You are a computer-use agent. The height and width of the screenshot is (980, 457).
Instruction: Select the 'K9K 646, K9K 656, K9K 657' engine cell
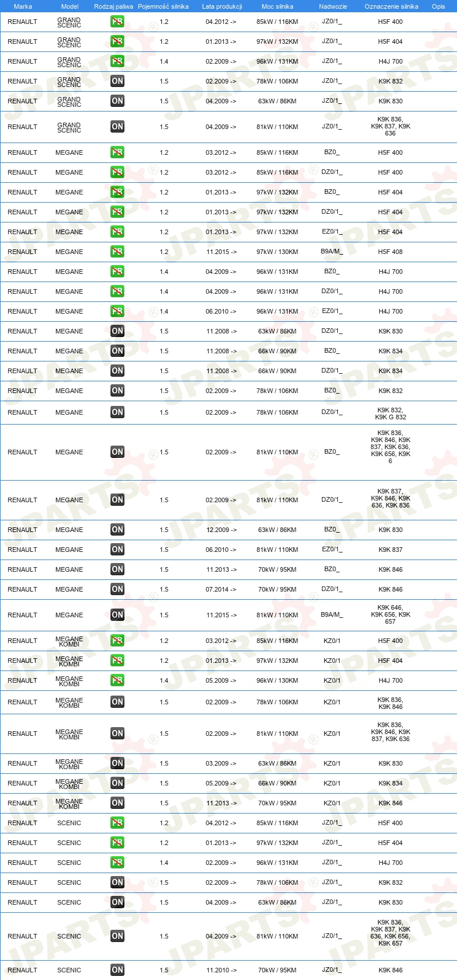pos(390,614)
